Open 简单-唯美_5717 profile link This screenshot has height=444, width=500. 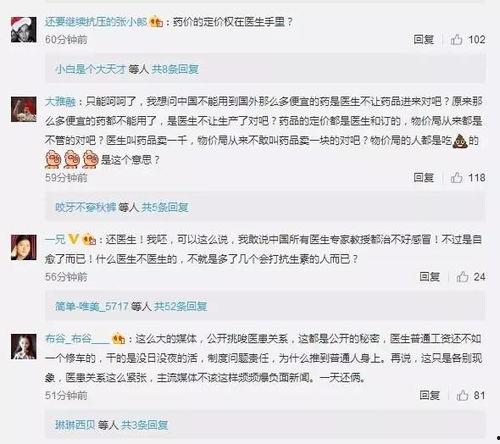[92, 306]
